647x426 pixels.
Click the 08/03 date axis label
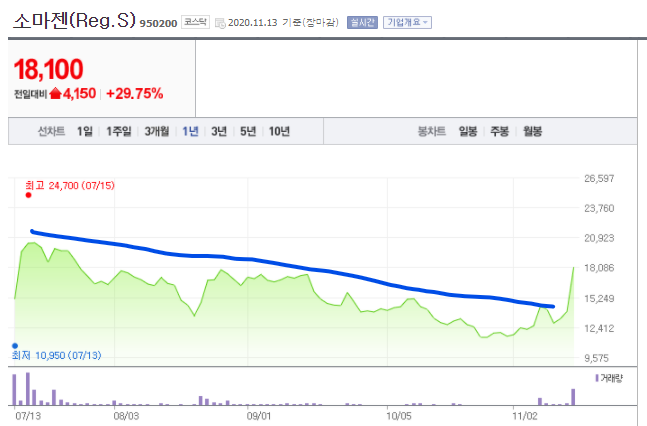126,416
